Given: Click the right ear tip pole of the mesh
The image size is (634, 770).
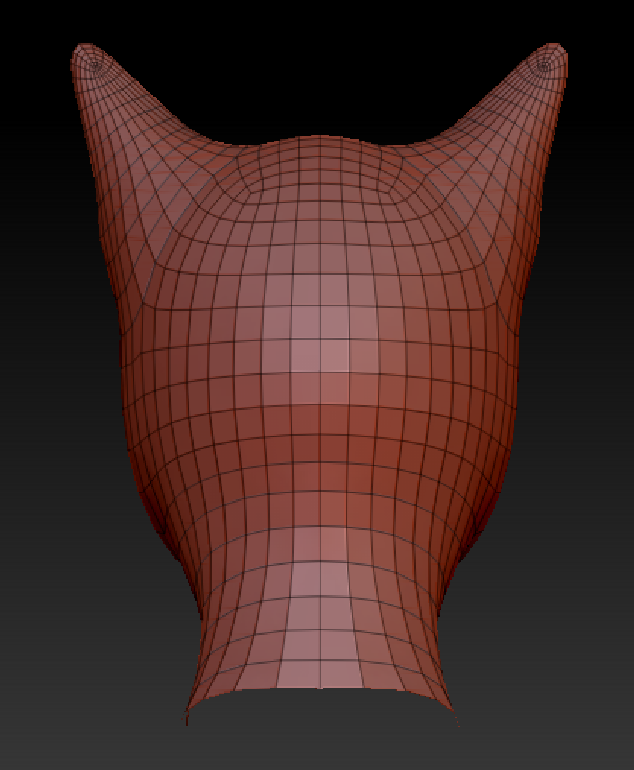Looking at the screenshot, I should (x=543, y=65).
